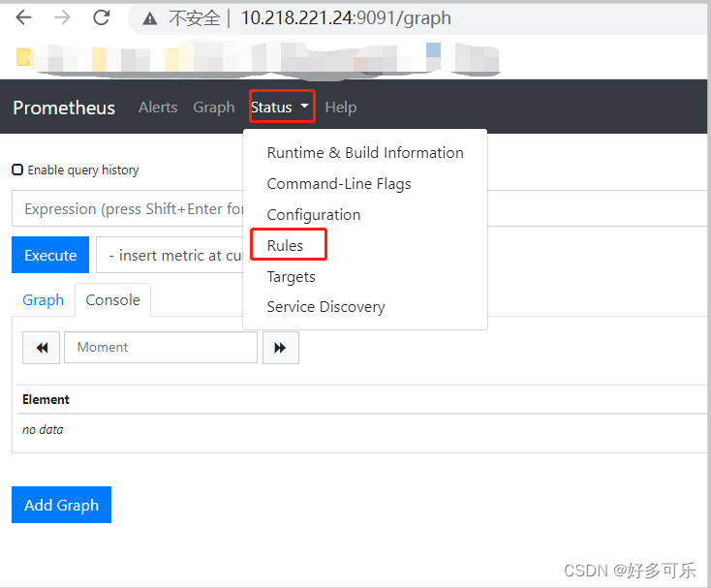
Task: Select Rules from Status menu
Action: 286,246
